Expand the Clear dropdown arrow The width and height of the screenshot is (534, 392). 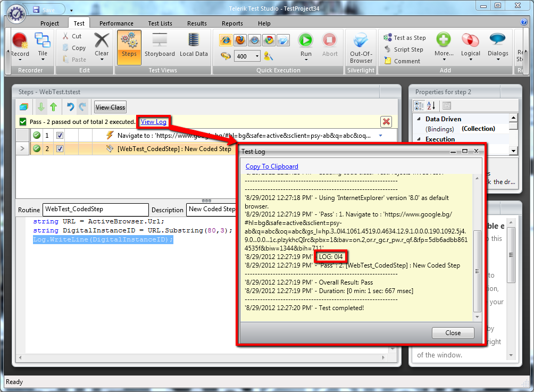pos(102,60)
